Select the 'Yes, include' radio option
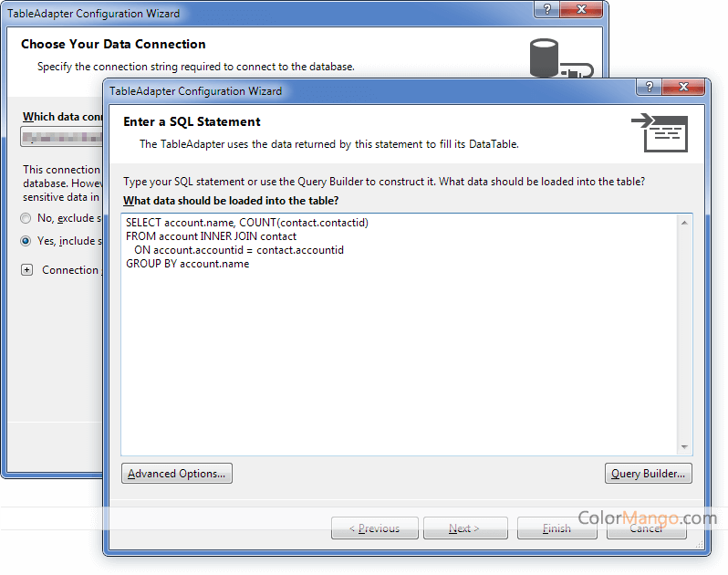The image size is (728, 575). pos(26,241)
